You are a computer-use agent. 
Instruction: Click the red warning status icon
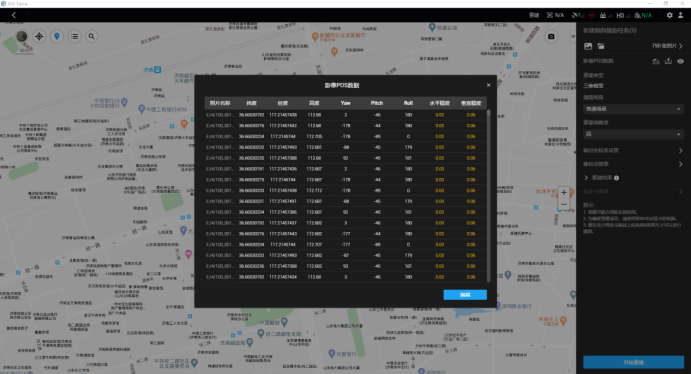(x=591, y=15)
